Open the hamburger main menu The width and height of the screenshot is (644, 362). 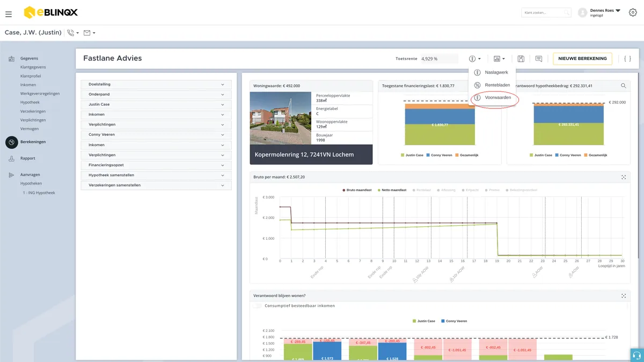click(x=9, y=14)
